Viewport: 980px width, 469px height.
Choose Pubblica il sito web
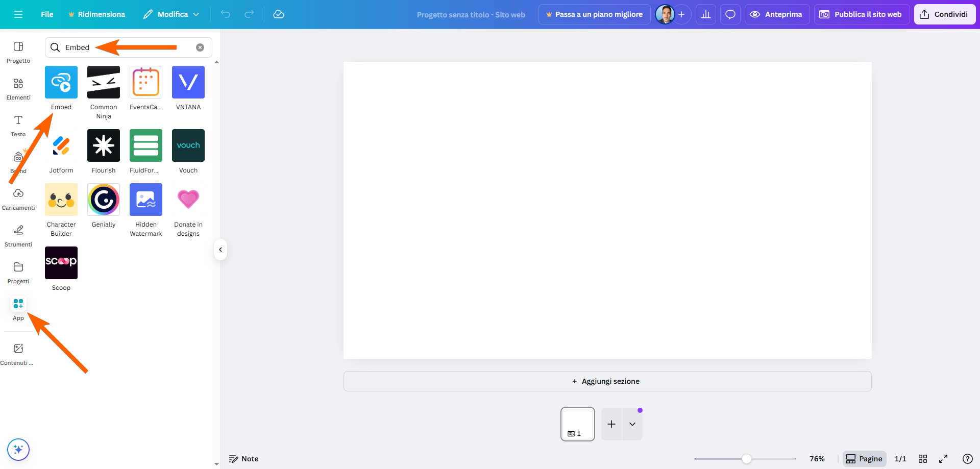click(862, 14)
